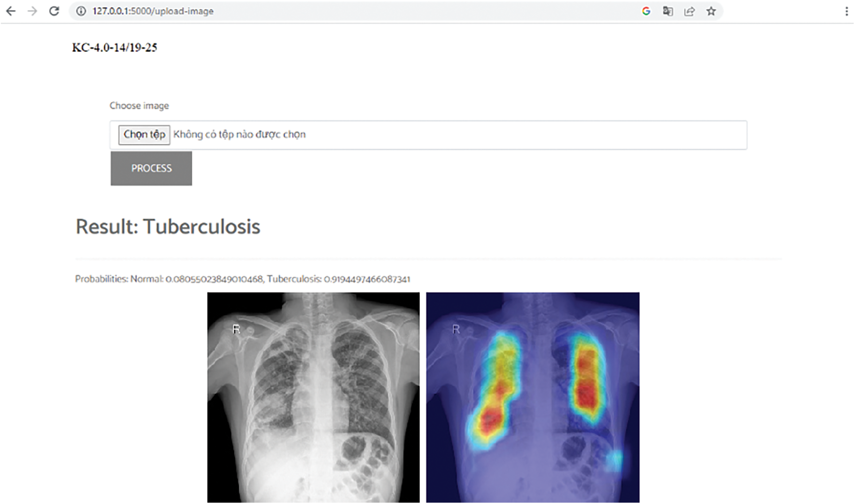Reload the current page
Viewport: 855px width, 504px height.
pyautogui.click(x=54, y=11)
